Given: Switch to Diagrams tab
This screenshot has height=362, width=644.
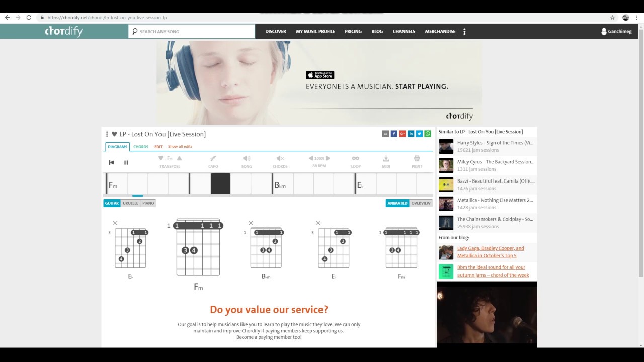Looking at the screenshot, I should point(117,147).
